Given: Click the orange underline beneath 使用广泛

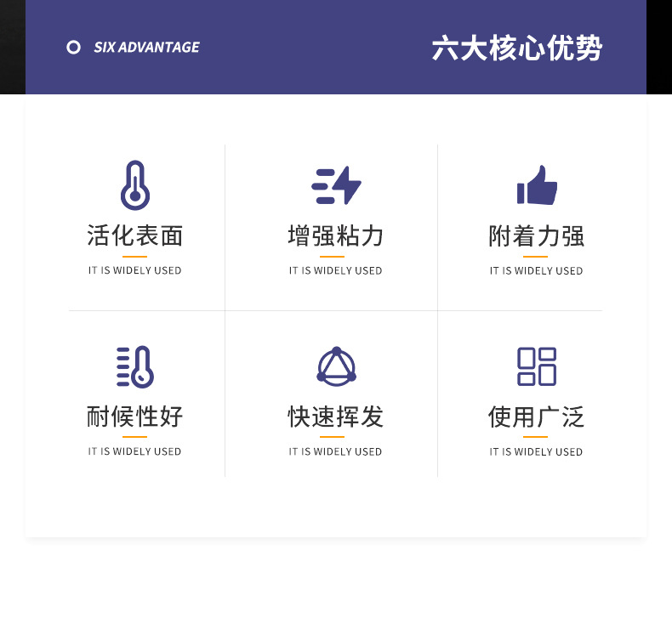Looking at the screenshot, I should [x=536, y=437].
